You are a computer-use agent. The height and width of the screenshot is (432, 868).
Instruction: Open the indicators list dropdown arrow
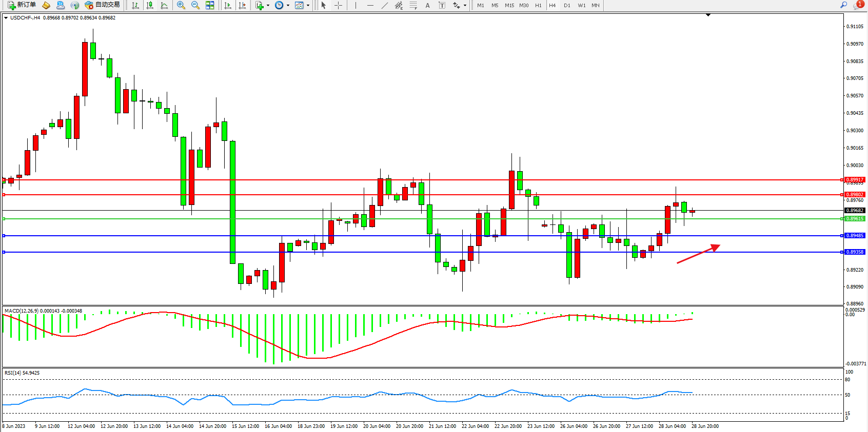[268, 5]
